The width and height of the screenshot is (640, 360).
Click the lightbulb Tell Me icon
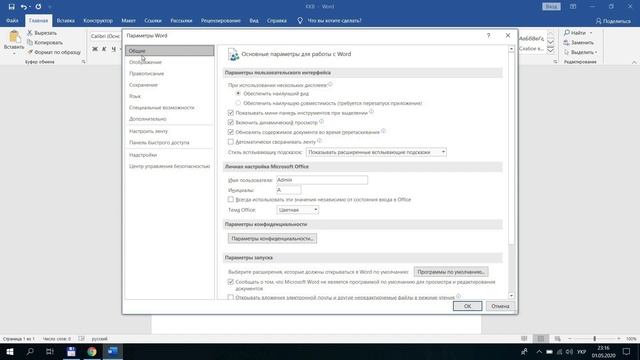click(300, 20)
